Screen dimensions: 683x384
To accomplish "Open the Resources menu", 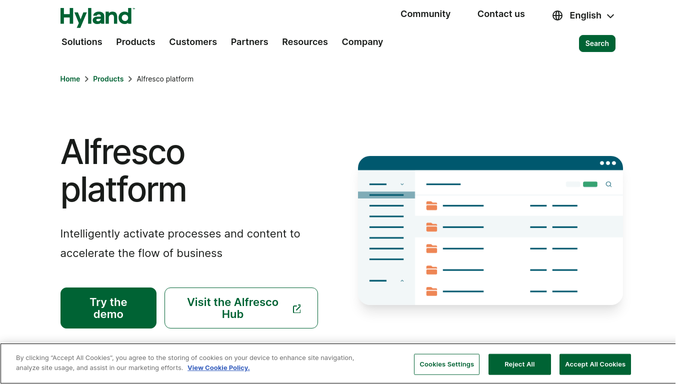I will coord(304,42).
